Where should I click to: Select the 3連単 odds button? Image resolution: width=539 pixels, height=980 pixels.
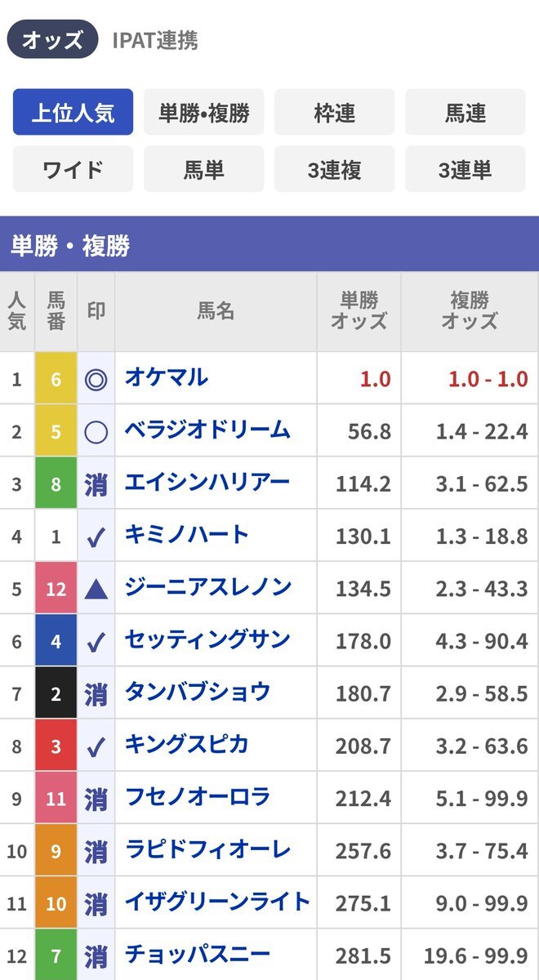point(465,169)
